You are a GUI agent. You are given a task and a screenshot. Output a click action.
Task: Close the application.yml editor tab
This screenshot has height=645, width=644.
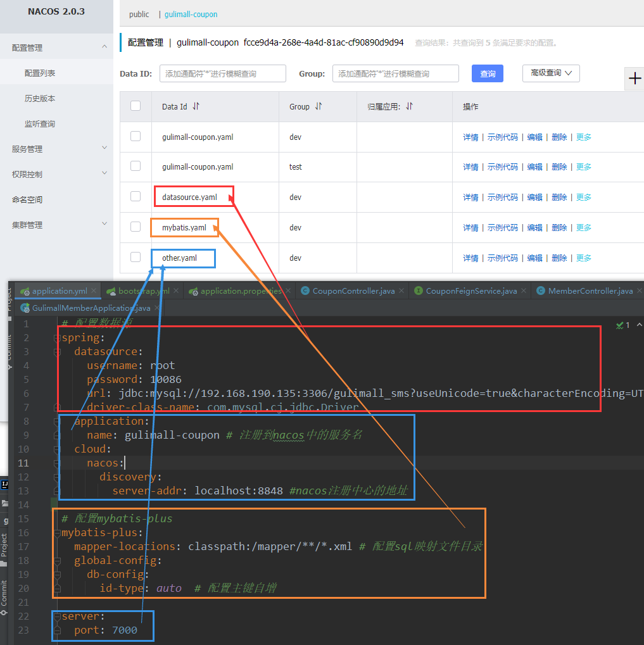94,291
